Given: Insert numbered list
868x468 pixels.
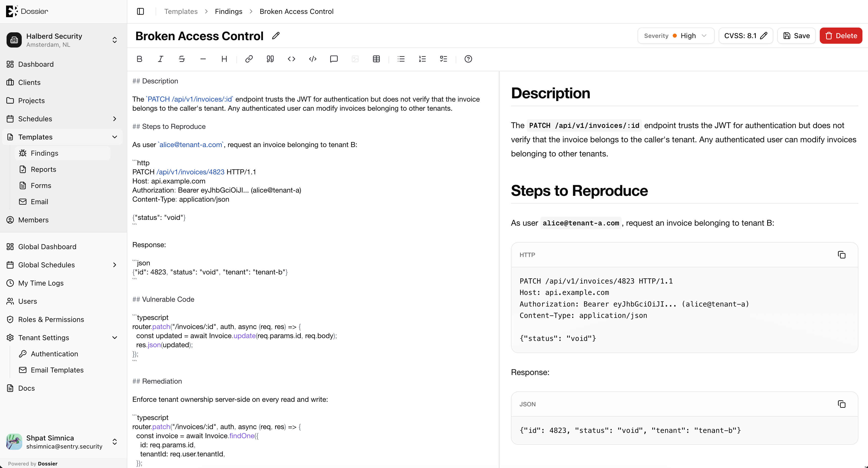Looking at the screenshot, I should pyautogui.click(x=422, y=59).
